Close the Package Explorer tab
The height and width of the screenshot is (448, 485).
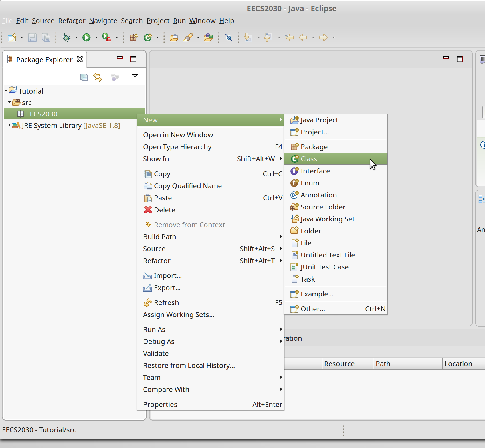point(80,59)
